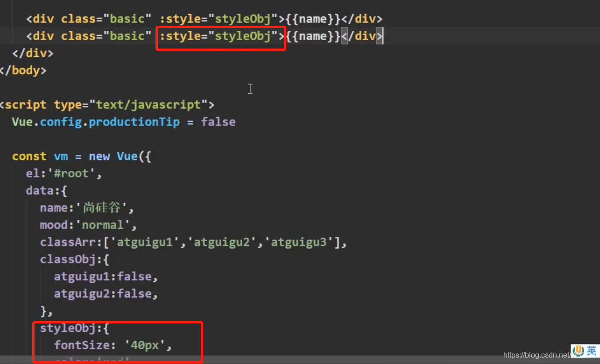The image size is (600, 364).
Task: Click the standalone </div> closing line
Action: 33,53
